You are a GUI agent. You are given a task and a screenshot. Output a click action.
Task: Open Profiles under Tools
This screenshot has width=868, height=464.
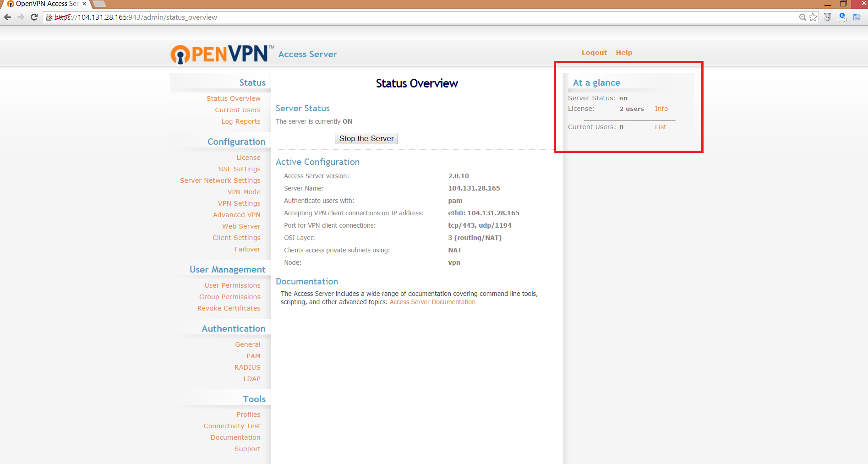[x=249, y=415]
